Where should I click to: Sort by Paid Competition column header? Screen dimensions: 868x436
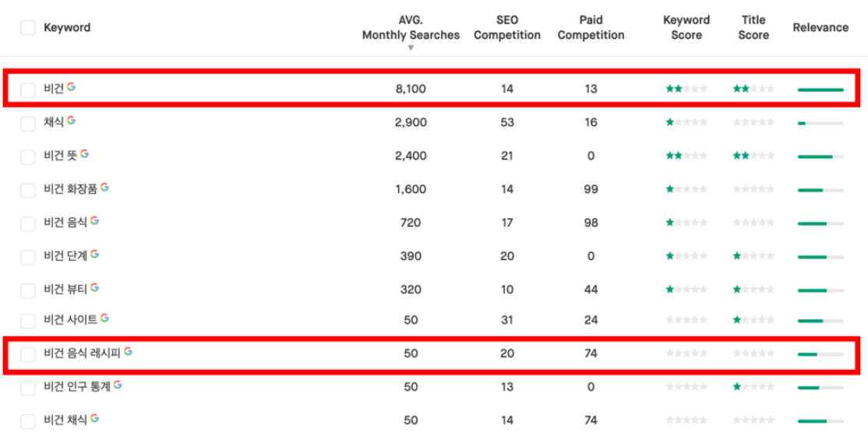point(591,28)
